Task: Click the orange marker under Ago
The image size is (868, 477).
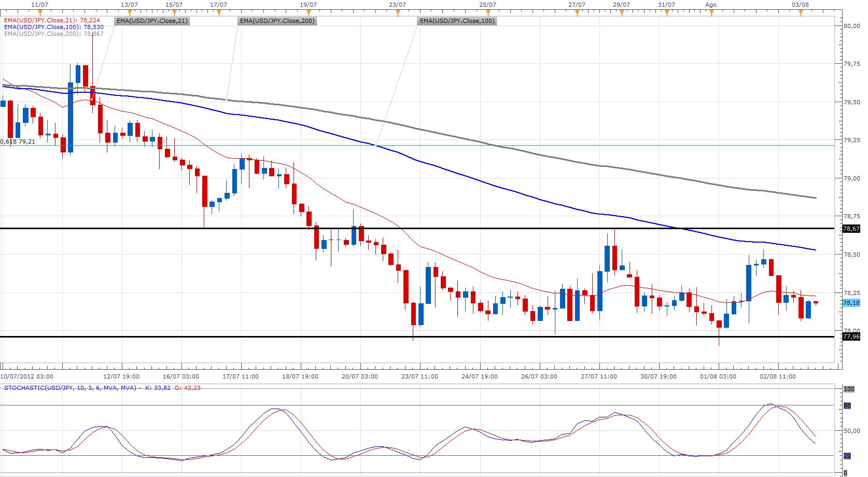Action: coord(711,12)
